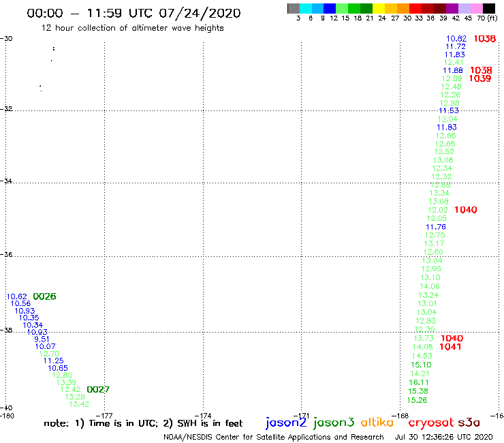
Task: Click the red time label 1039
Action: point(480,78)
